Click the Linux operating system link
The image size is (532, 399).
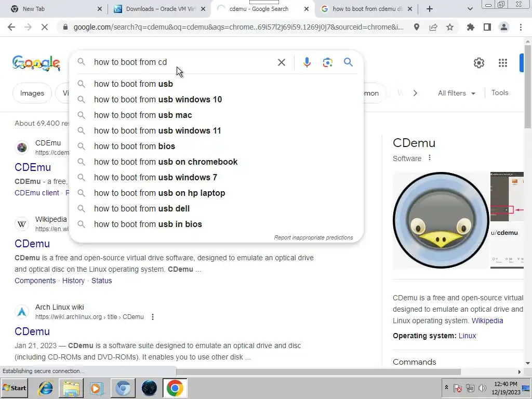[467, 336]
